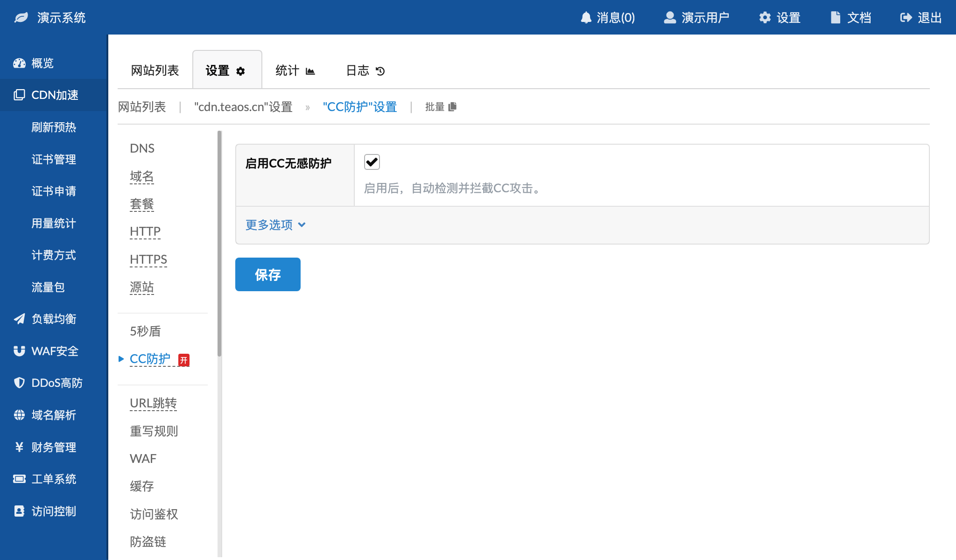956x560 pixels.
Task: Click the WAF security magnet icon
Action: [x=19, y=351]
